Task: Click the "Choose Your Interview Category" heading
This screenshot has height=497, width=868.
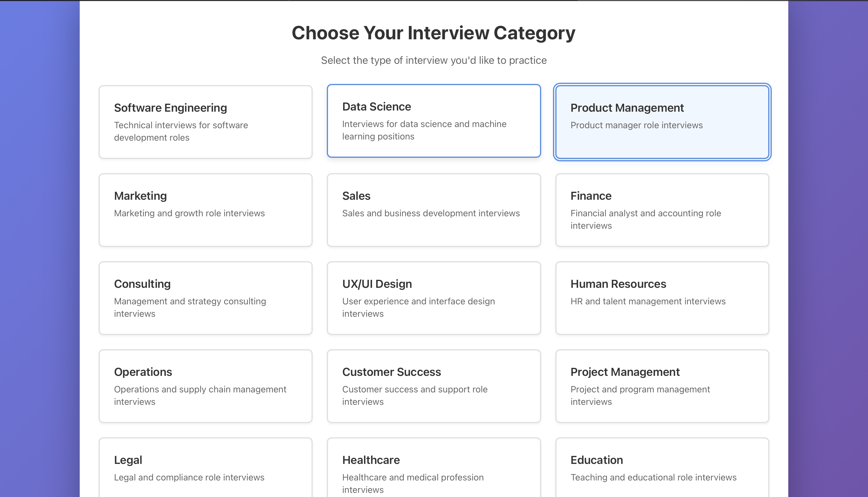Action: (x=433, y=33)
